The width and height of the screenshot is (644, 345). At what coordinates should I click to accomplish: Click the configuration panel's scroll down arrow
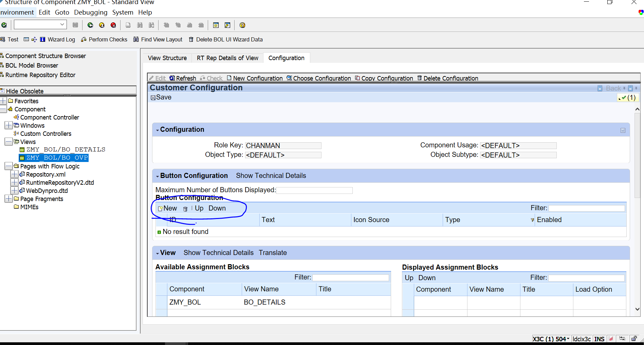click(x=637, y=309)
